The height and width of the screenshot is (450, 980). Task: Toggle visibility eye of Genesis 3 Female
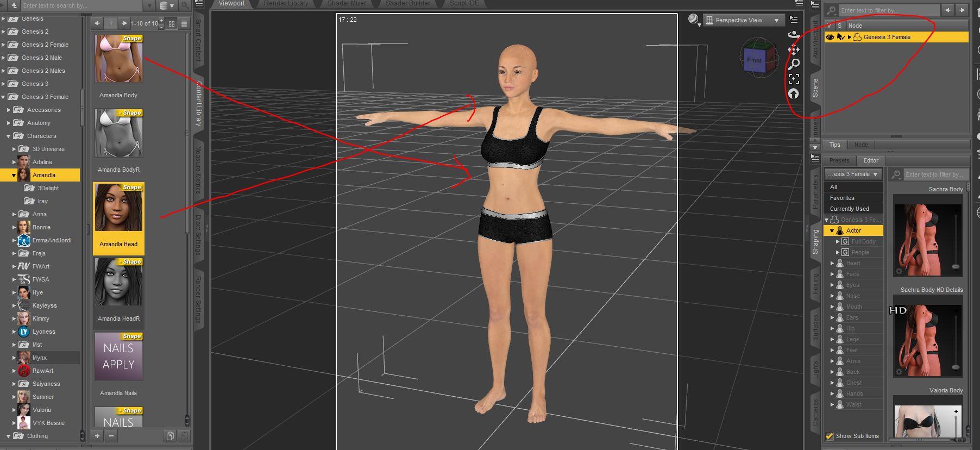[x=830, y=37]
